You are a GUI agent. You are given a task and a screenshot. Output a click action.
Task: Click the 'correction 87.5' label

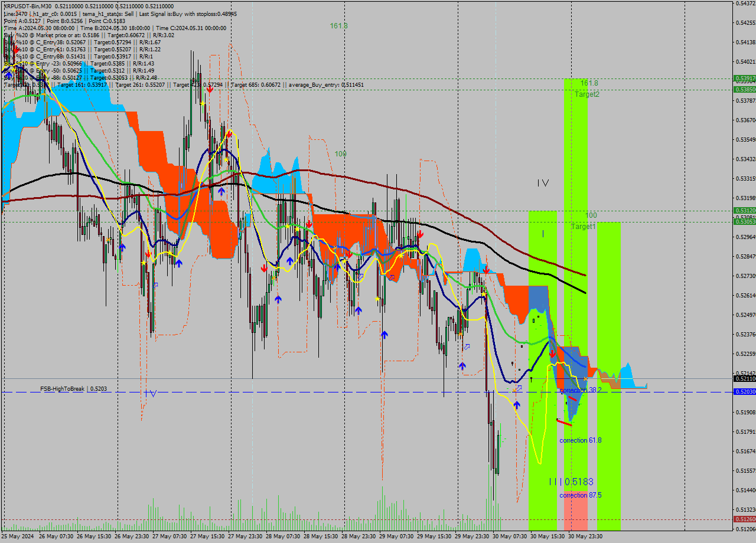(581, 495)
